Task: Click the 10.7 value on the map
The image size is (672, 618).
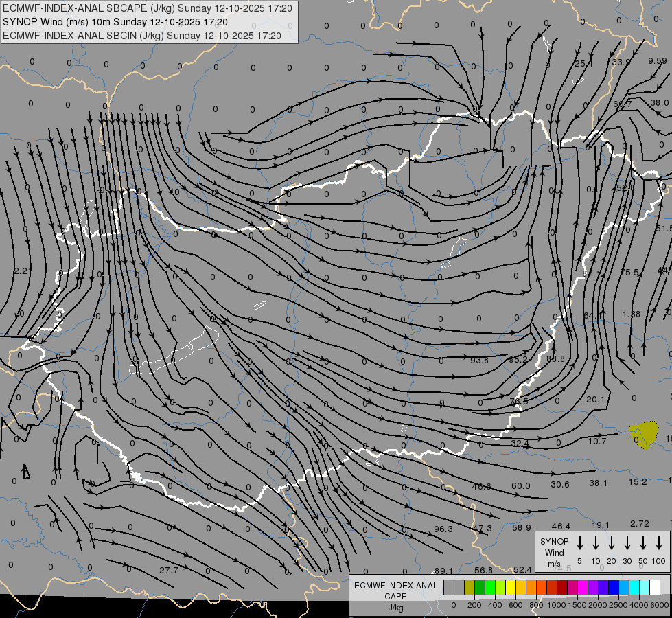Action: (x=597, y=442)
